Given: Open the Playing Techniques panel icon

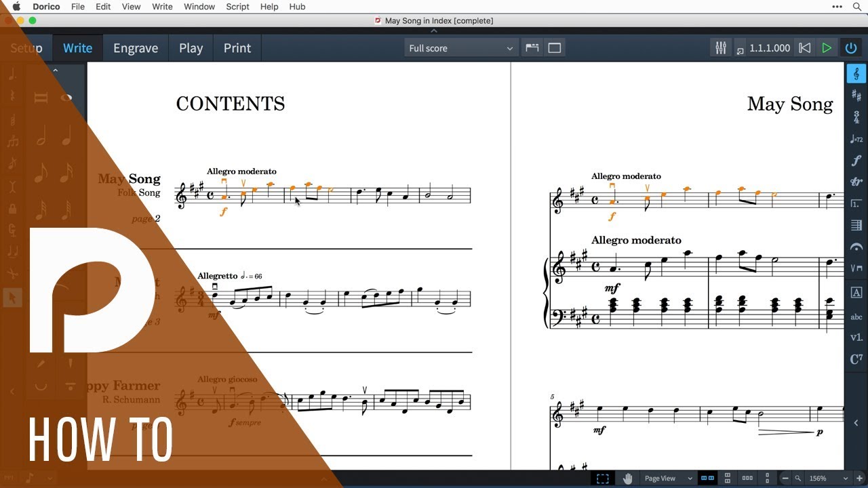Looking at the screenshot, I should [x=856, y=268].
